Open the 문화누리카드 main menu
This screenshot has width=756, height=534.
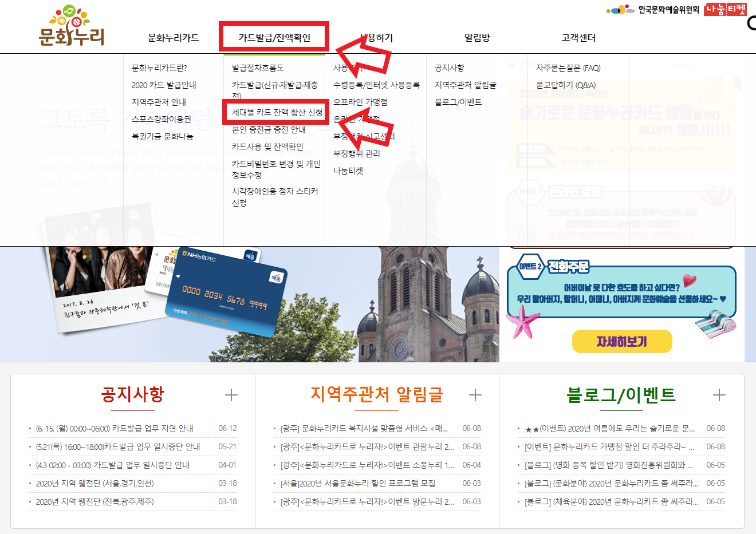pos(174,38)
